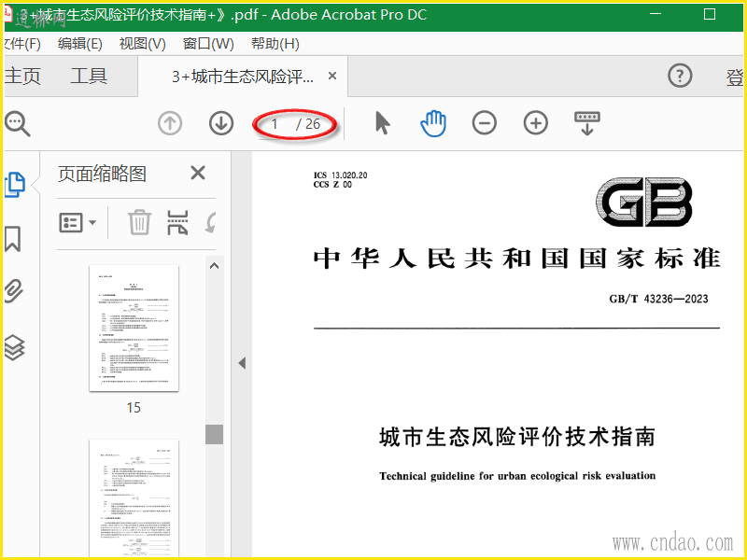Open the page thumbnails panel icon
Image resolution: width=747 pixels, height=560 pixels.
pyautogui.click(x=15, y=185)
